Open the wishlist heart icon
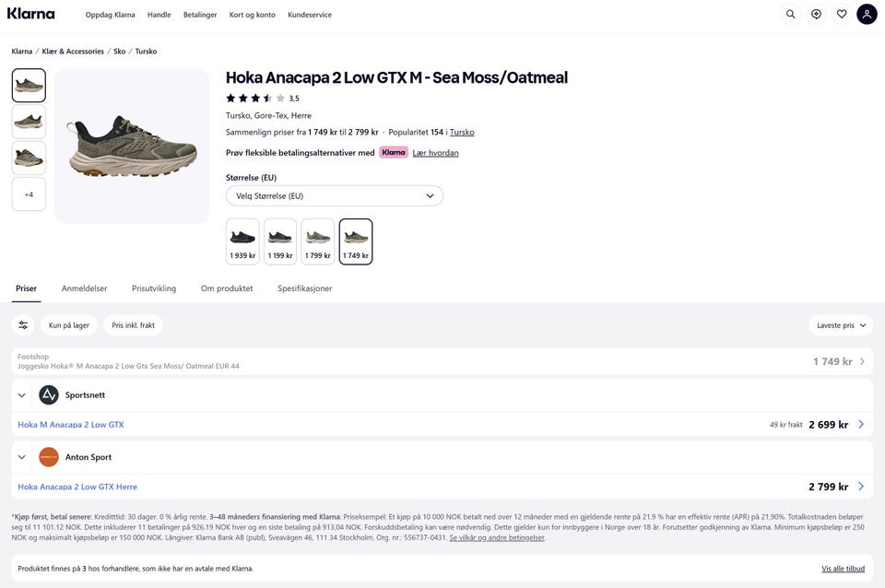The width and height of the screenshot is (885, 588). [x=842, y=14]
